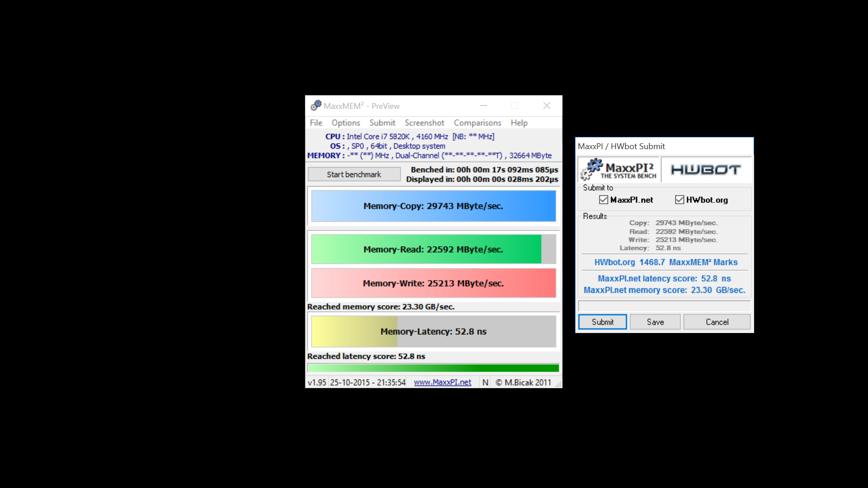The width and height of the screenshot is (868, 488).
Task: Click the MEMORY Dual-Channel 32664 MByte line
Action: click(x=429, y=155)
